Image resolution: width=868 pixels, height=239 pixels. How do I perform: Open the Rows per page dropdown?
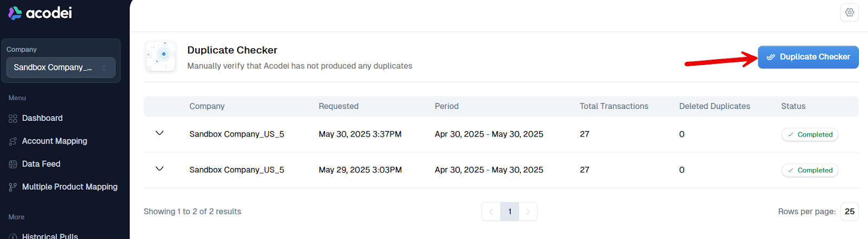pos(849,211)
